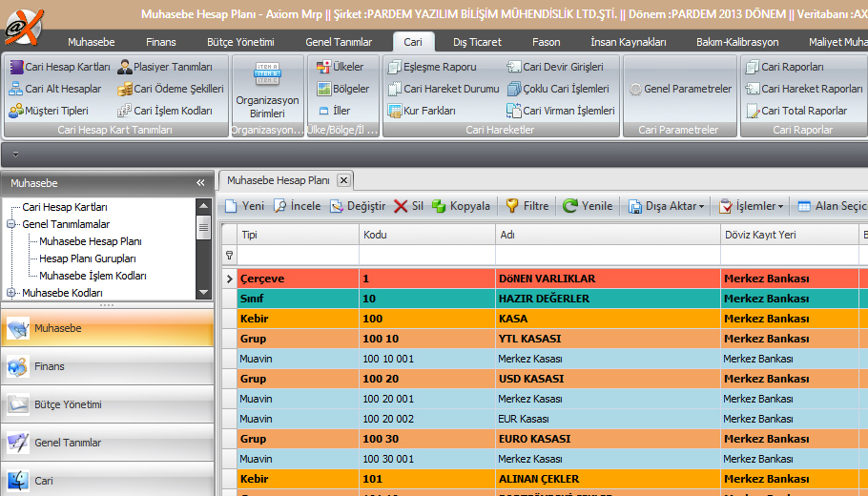Click the Yeni toolbar button
Image resolution: width=868 pixels, height=496 pixels.
point(244,206)
